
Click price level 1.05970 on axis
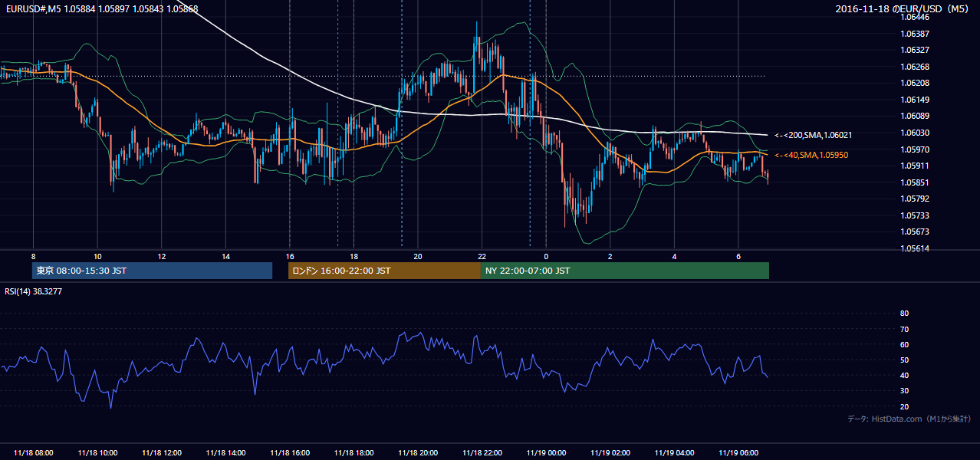coord(915,149)
